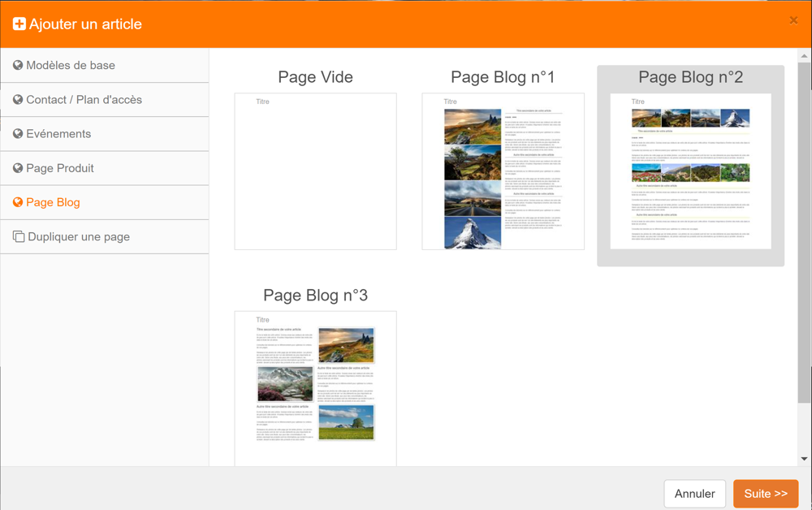Show the Evénements templates
This screenshot has height=510, width=812.
[x=58, y=134]
